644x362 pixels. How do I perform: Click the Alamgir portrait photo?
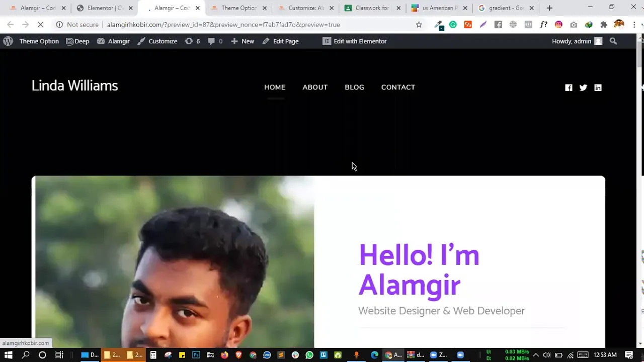pyautogui.click(x=175, y=262)
